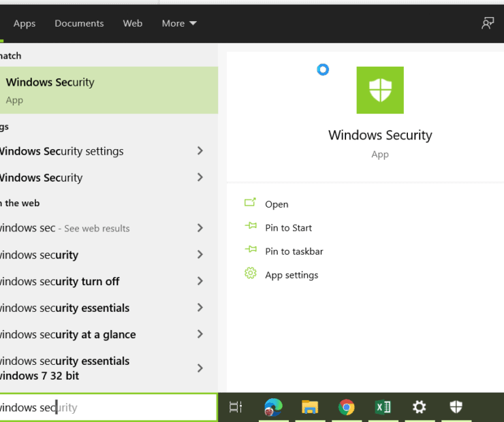Open Excel from the taskbar
The image size is (504, 422).
[383, 407]
